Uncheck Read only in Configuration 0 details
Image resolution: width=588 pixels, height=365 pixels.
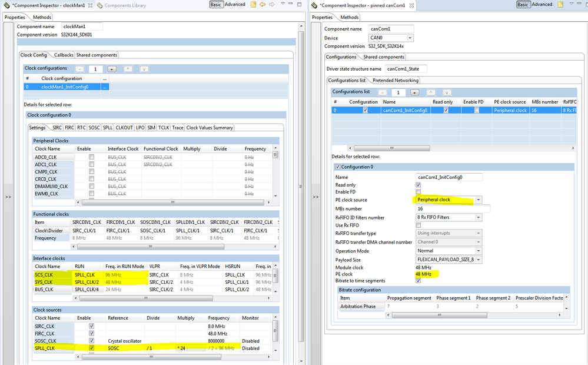[x=418, y=185]
